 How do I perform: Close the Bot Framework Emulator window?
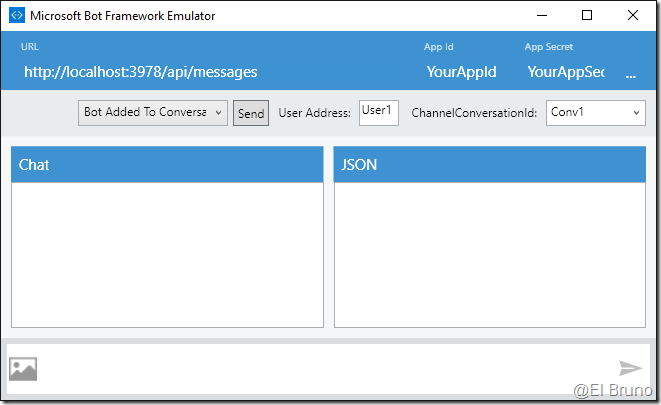pyautogui.click(x=633, y=16)
